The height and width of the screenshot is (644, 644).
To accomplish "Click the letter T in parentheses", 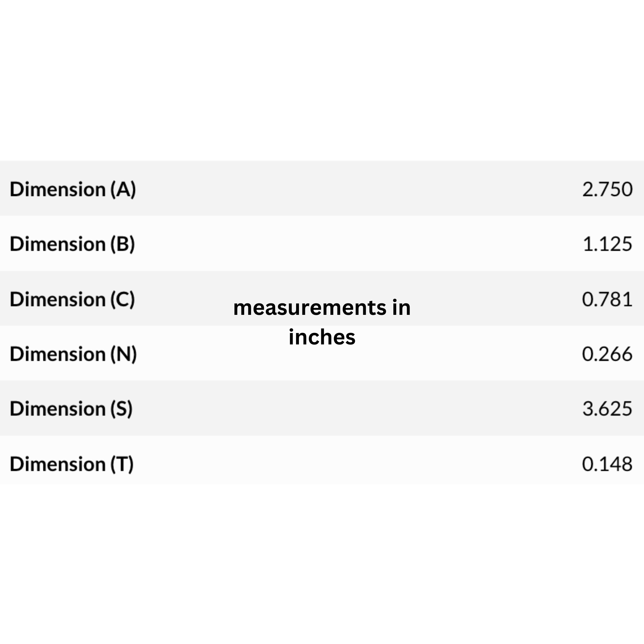I will pos(122,464).
